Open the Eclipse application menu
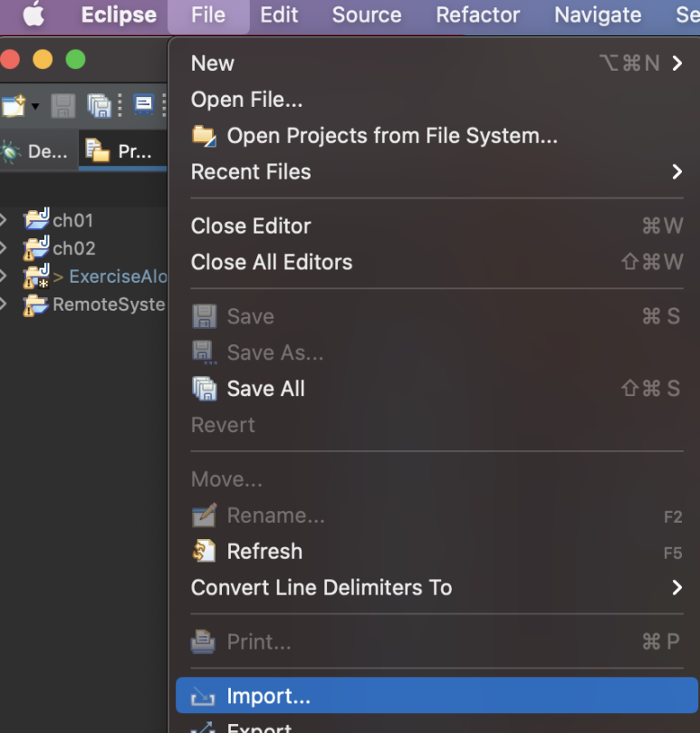 tap(119, 15)
